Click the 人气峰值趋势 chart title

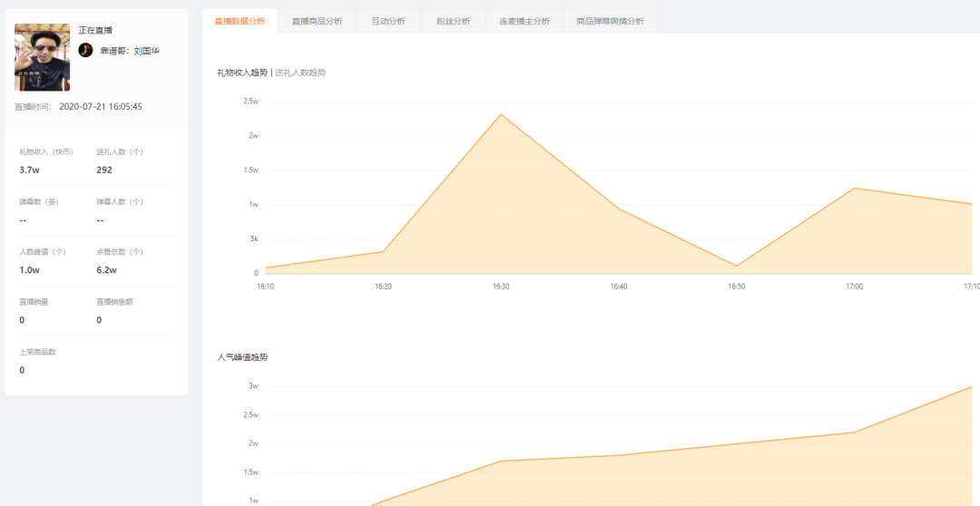tap(242, 357)
